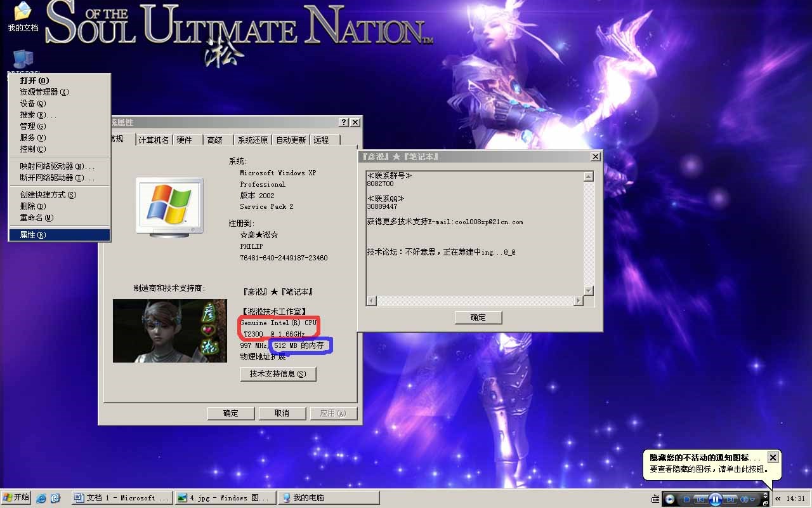Skip to previous track in taskbar player

coord(700,499)
